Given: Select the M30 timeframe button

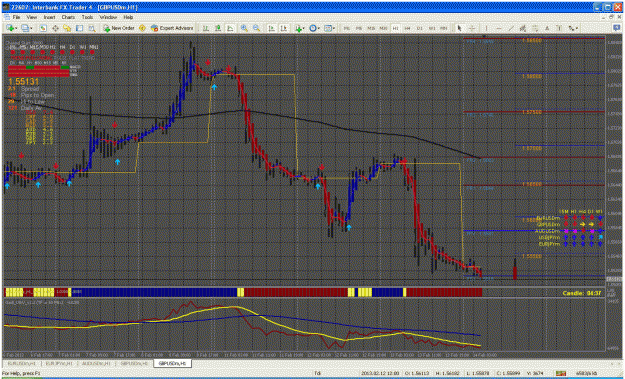Looking at the screenshot, I should coord(383,28).
